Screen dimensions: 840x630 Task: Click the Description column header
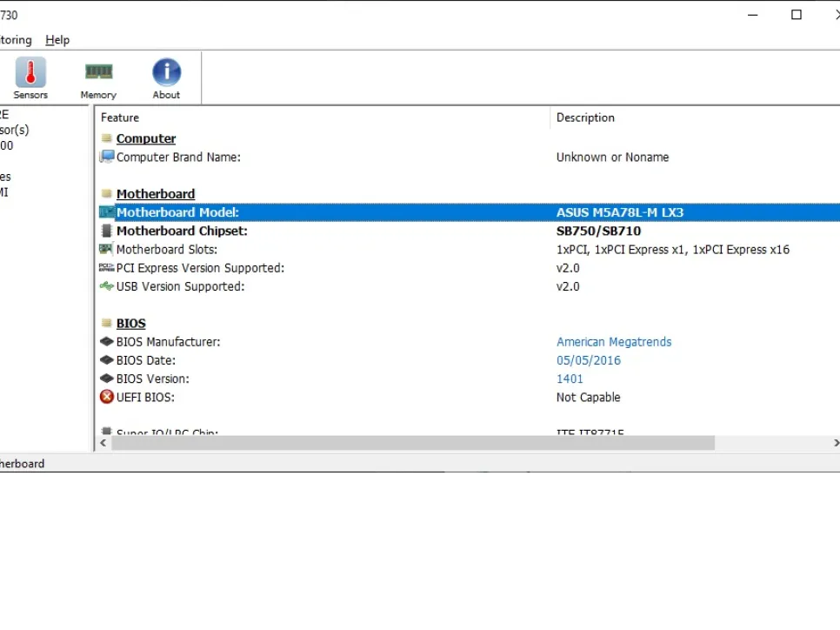point(585,117)
